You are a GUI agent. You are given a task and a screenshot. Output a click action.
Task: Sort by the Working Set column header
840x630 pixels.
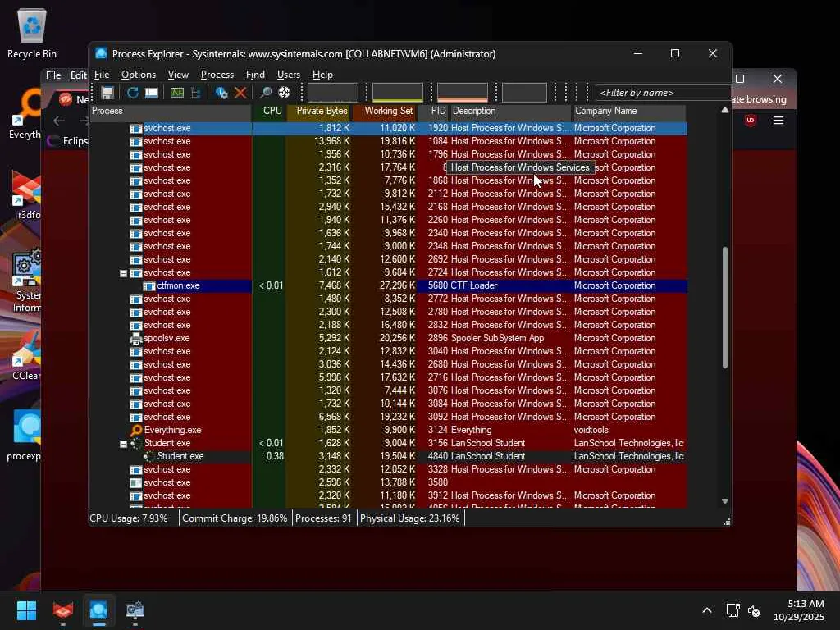tap(384, 112)
